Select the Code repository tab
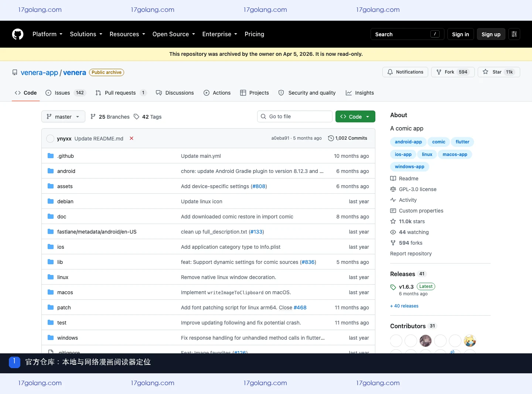 (x=26, y=93)
